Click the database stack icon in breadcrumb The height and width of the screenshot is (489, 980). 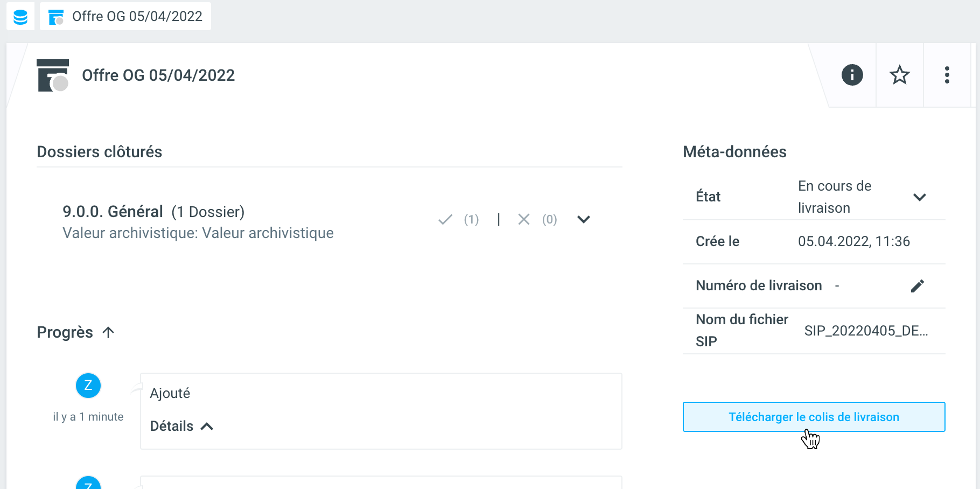coord(20,17)
